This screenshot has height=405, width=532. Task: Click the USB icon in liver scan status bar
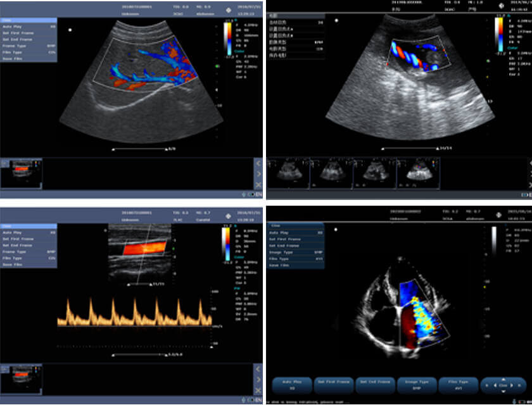244,194
